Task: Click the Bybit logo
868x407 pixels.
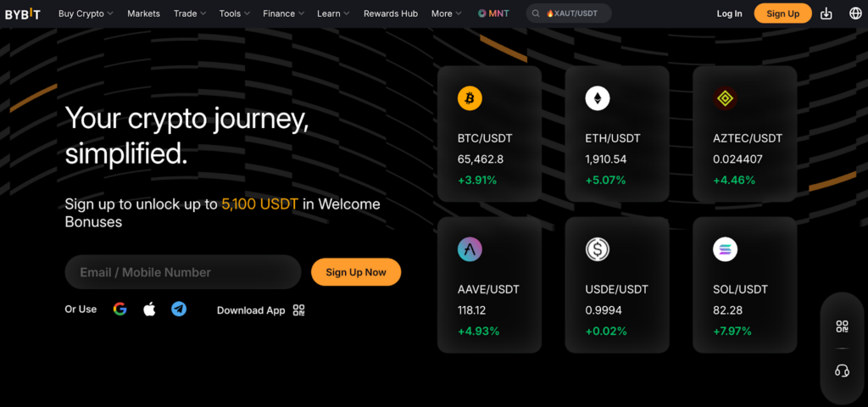Action: [x=23, y=14]
